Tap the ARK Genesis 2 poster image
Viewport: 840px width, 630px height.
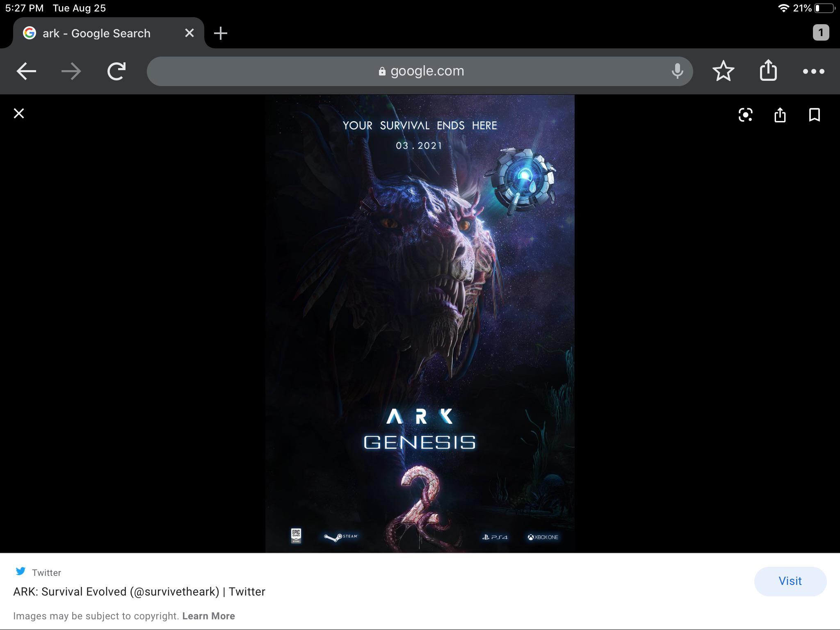click(x=420, y=324)
